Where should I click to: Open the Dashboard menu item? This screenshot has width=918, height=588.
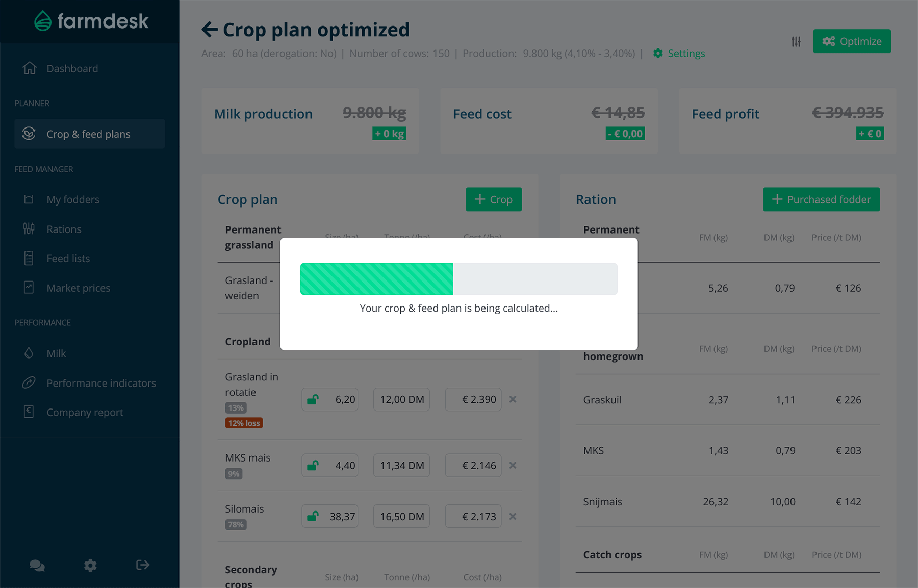(x=72, y=68)
